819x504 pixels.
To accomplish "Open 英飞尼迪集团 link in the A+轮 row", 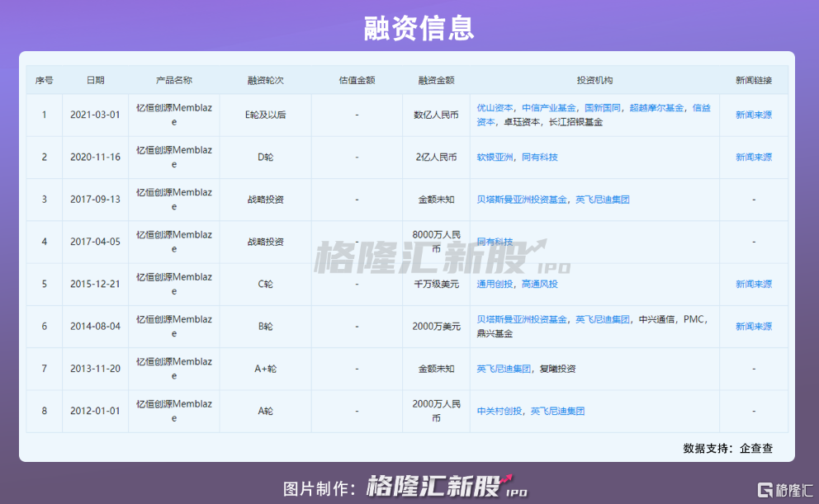I will [x=504, y=369].
